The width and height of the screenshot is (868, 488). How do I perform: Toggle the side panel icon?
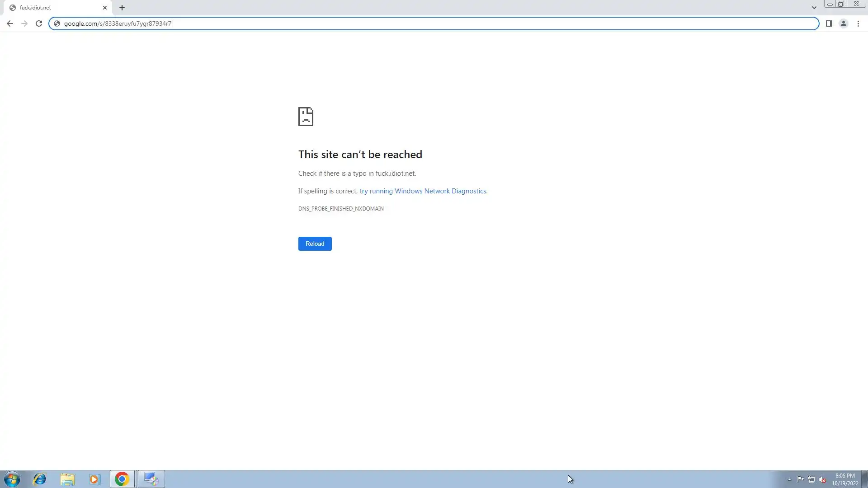(x=829, y=23)
